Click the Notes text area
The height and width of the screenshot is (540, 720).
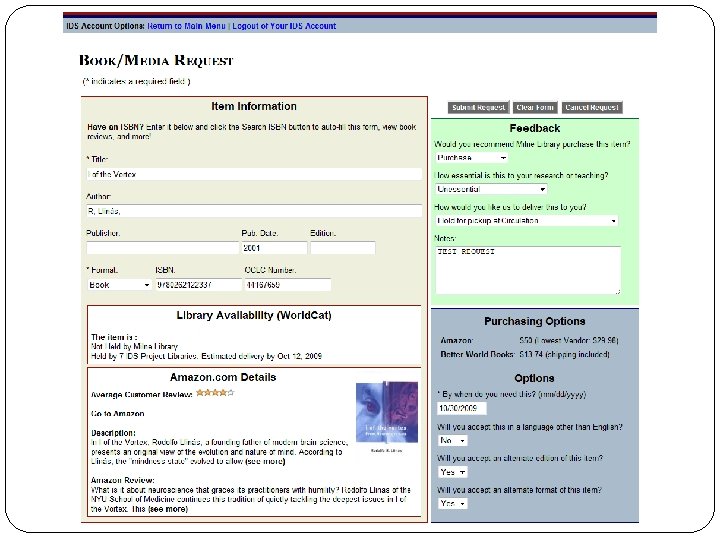tap(528, 270)
